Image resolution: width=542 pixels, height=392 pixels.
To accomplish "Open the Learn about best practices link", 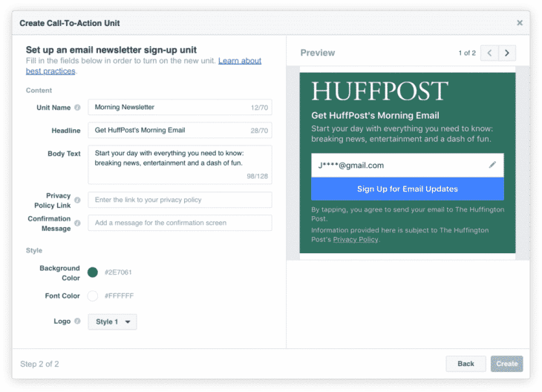I will pos(240,61).
